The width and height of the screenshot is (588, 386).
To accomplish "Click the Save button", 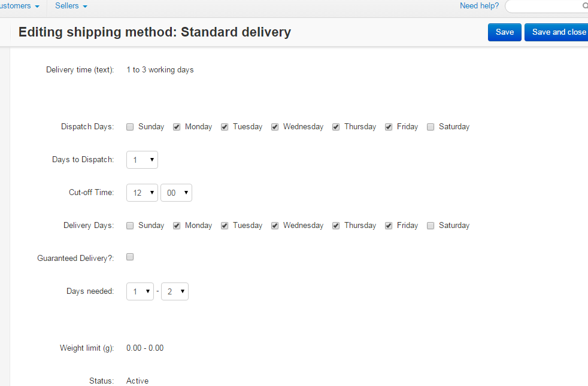I will click(504, 32).
